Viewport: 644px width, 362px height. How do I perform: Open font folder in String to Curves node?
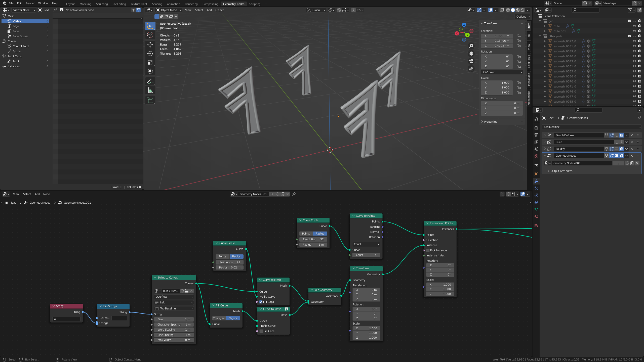click(x=187, y=291)
